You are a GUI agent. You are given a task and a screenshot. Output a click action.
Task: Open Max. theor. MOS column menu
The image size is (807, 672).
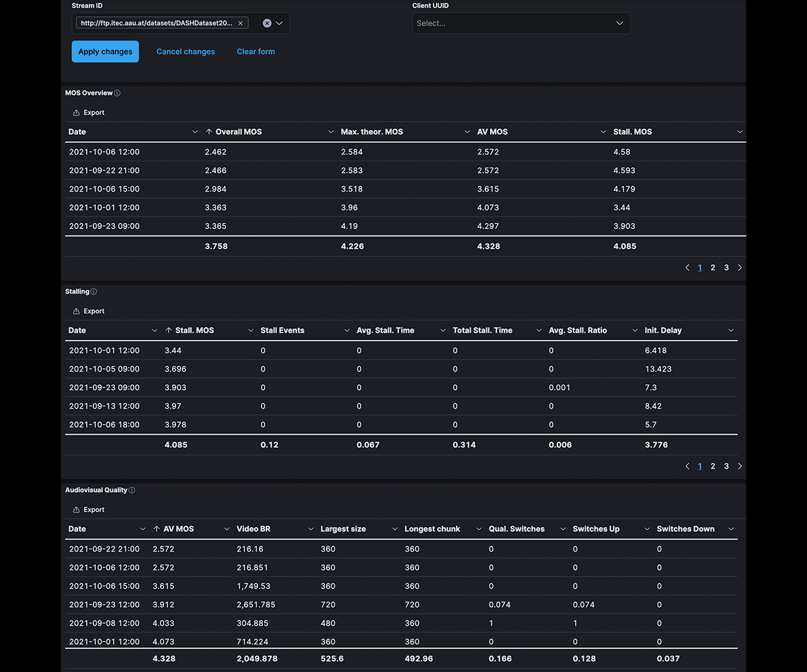click(467, 132)
